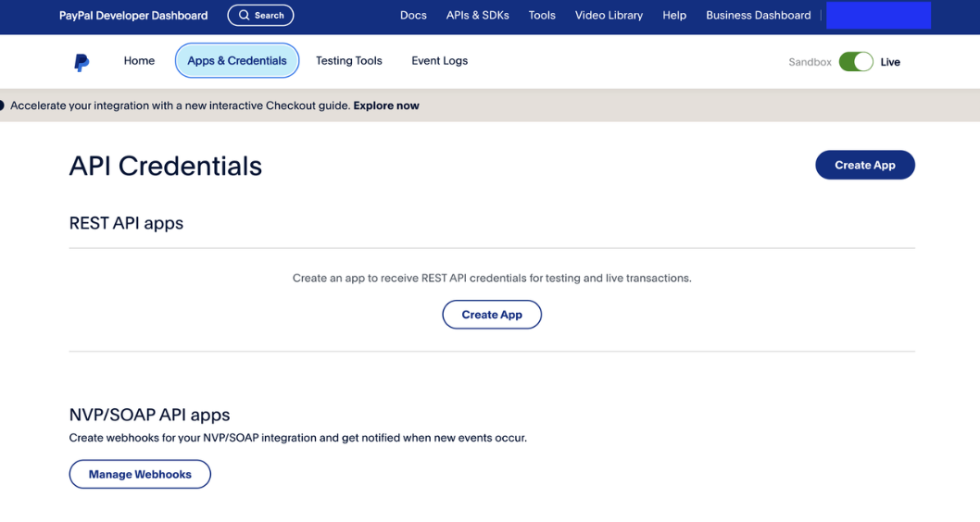Viewport: 980px width, 522px height.
Task: Go to Video Library
Action: [x=609, y=15]
